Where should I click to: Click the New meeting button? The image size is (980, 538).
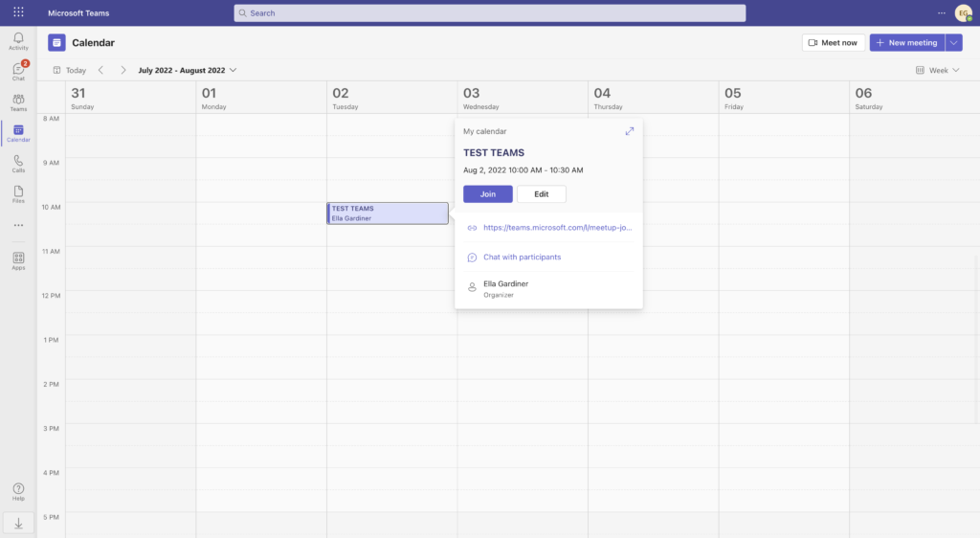point(907,42)
